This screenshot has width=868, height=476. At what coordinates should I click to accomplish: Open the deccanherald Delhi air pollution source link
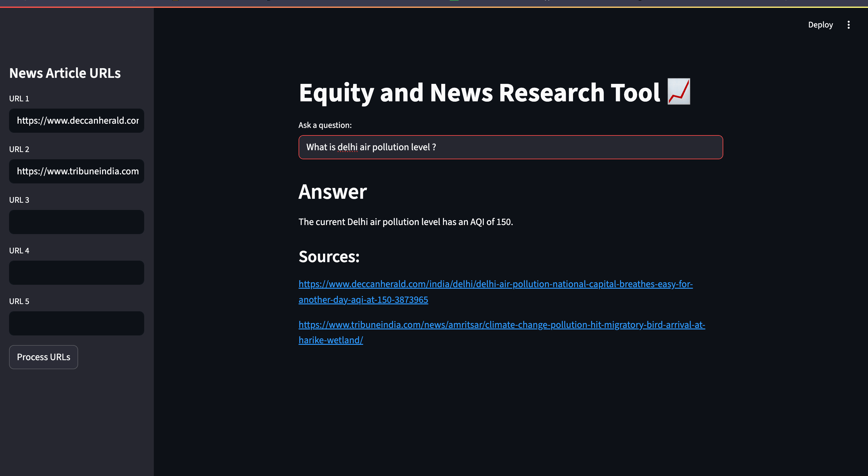click(x=495, y=284)
